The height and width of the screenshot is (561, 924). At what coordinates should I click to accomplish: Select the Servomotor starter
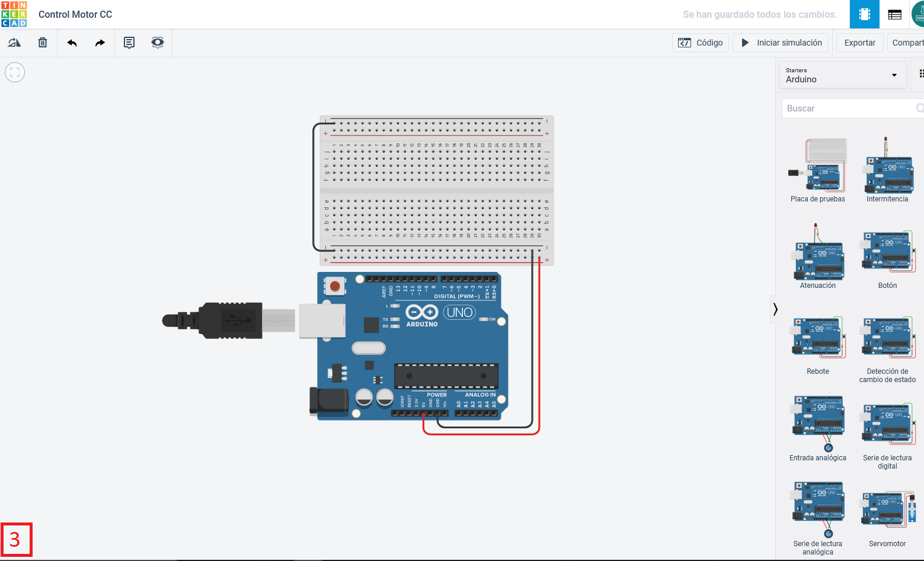coord(887,518)
